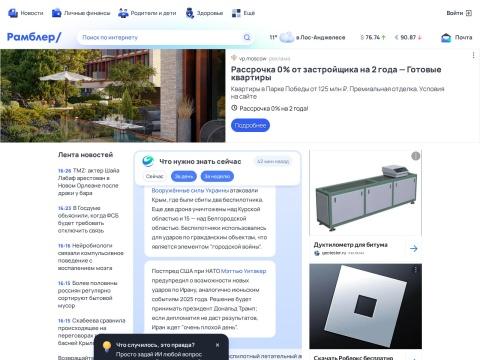This screenshot has width=480, height=360.
Task: Click the info icon on ductilometer ad
Action: (415, 156)
